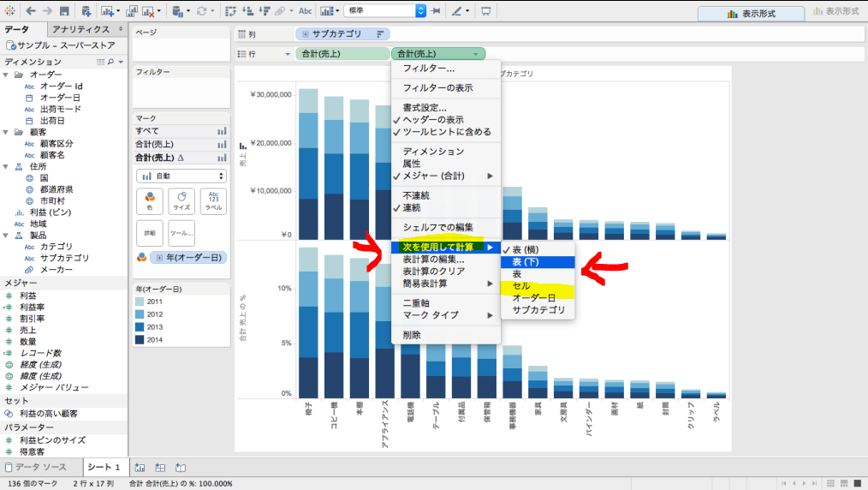
Task: Toggle mark labels with the Abc icon
Action: point(306,10)
